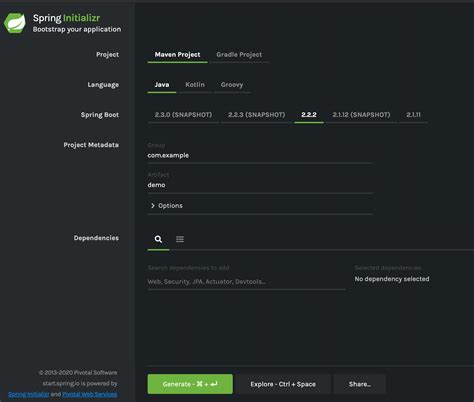Select Gradle Project option
This screenshot has width=474, height=402.
coord(239,55)
